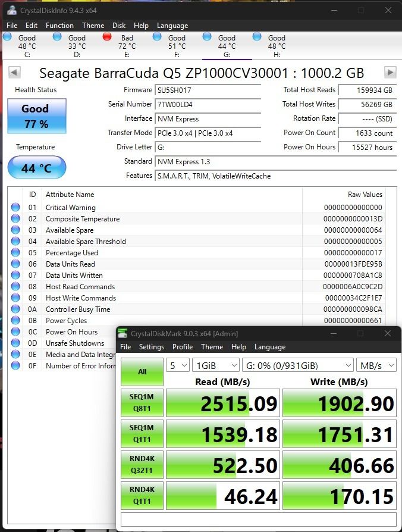This screenshot has width=402, height=532.
Task: Click the Good 77 % health status box
Action: pyautogui.click(x=37, y=116)
